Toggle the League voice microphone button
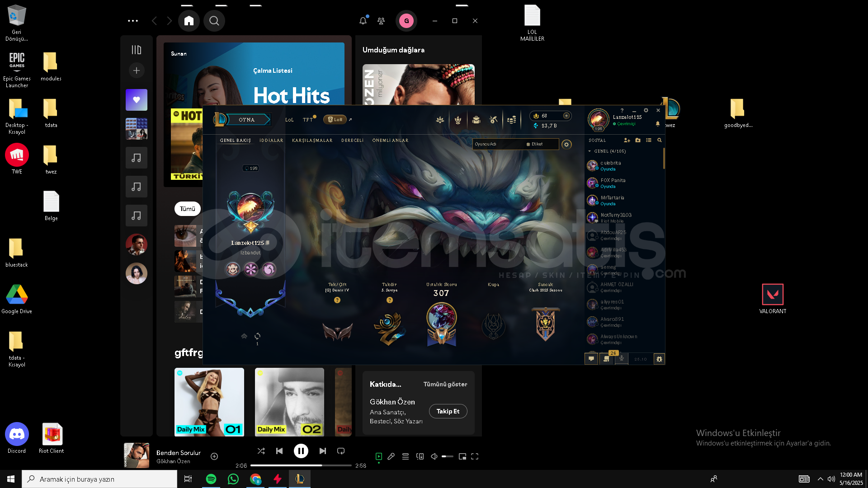Viewport: 868px width, 488px height. point(622,359)
